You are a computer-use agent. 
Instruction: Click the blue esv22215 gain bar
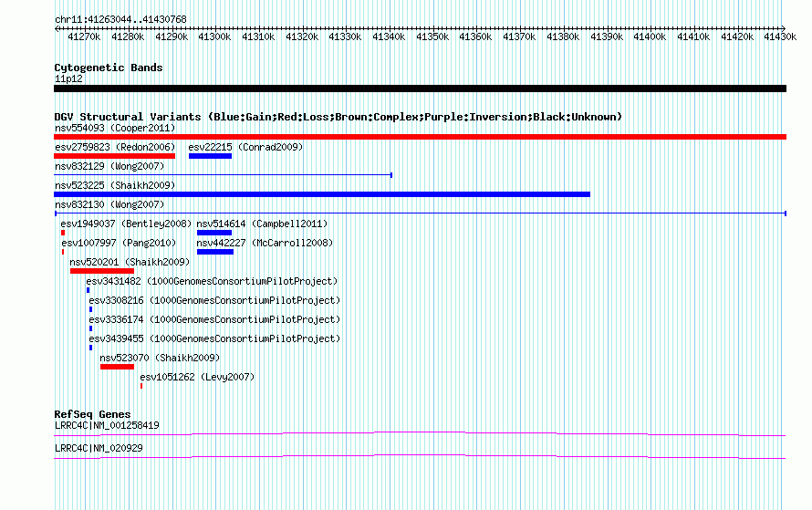click(210, 156)
